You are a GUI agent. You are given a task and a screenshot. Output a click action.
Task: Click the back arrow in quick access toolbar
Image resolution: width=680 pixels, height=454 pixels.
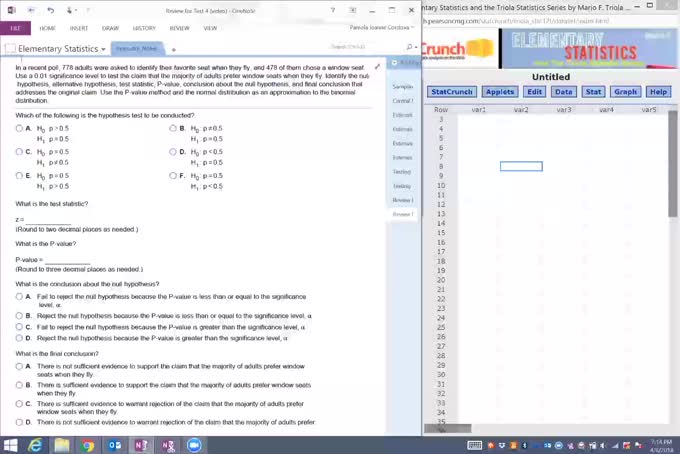[31, 10]
